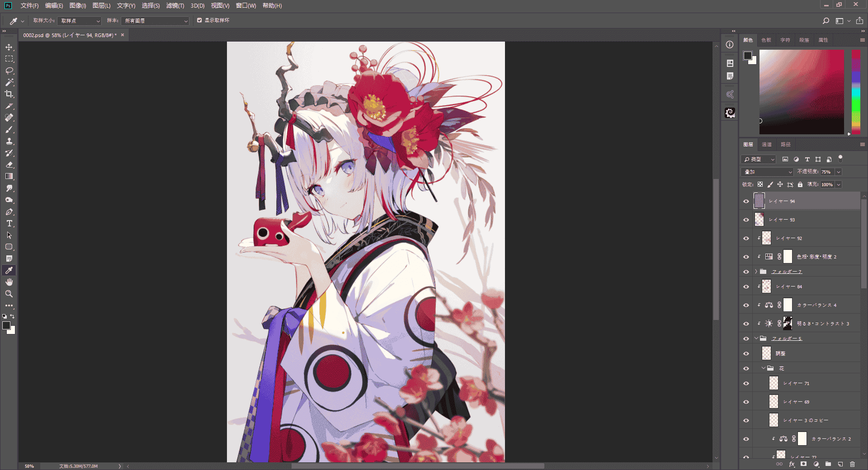The width and height of the screenshot is (868, 470).
Task: Create new adjustment layer icon
Action: coord(816,464)
